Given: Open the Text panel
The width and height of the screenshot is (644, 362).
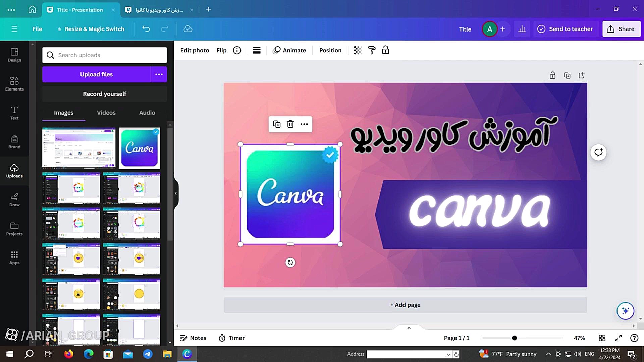Looking at the screenshot, I should [x=14, y=113].
